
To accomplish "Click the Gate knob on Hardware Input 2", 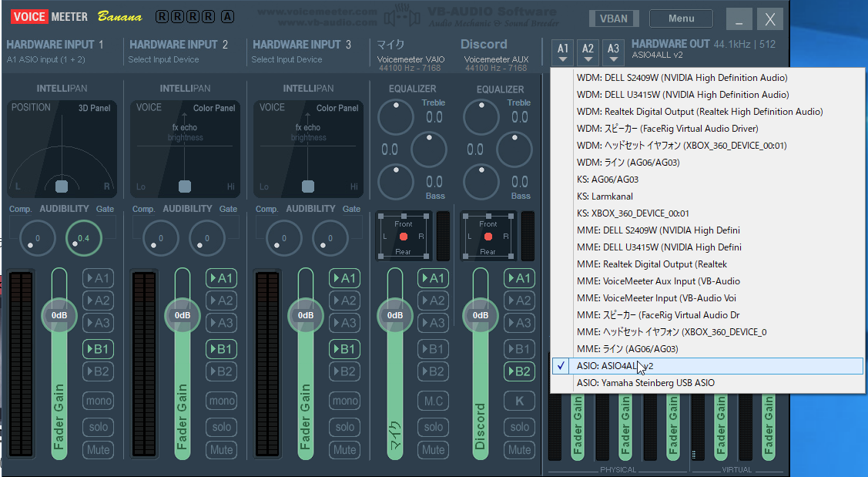I will tap(207, 238).
